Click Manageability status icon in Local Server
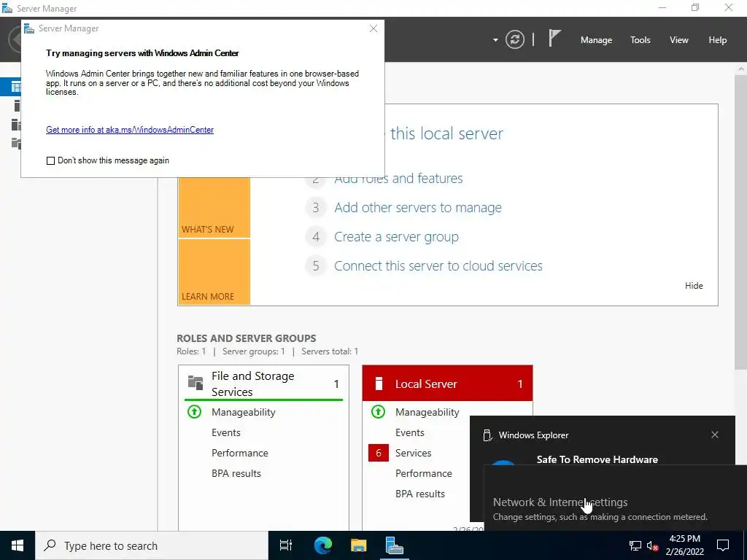Screen dimensions: 747x560 point(379,412)
